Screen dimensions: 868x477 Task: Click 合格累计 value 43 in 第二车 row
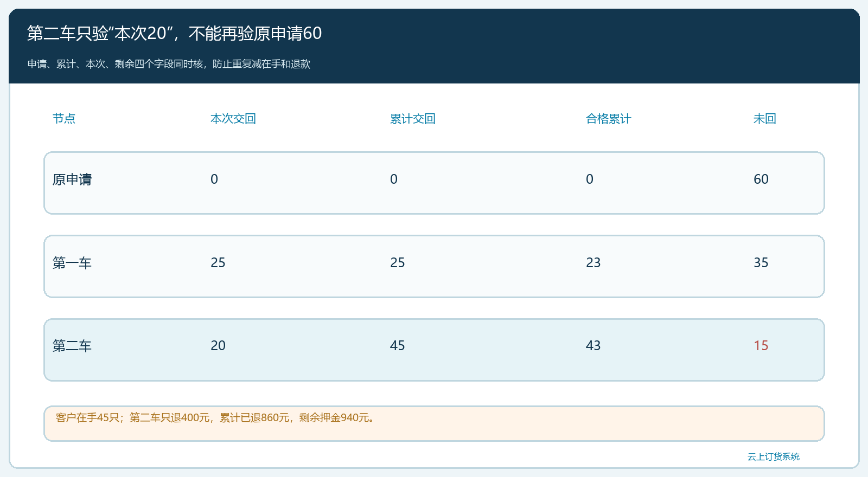pos(593,346)
